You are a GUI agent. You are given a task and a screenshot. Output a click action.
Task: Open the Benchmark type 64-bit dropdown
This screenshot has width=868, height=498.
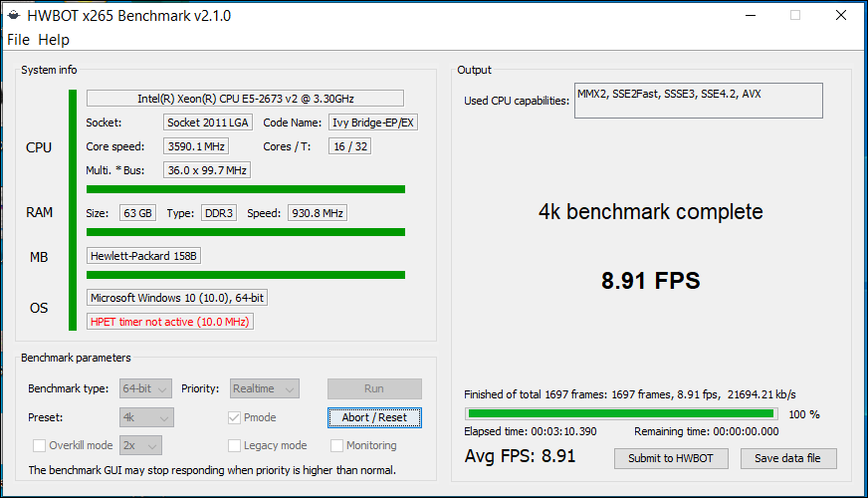(x=145, y=388)
